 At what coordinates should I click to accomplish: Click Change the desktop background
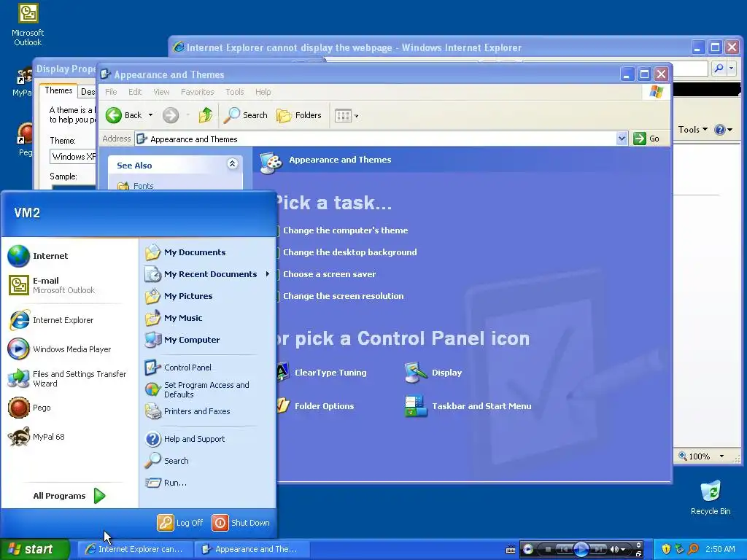[x=349, y=252]
